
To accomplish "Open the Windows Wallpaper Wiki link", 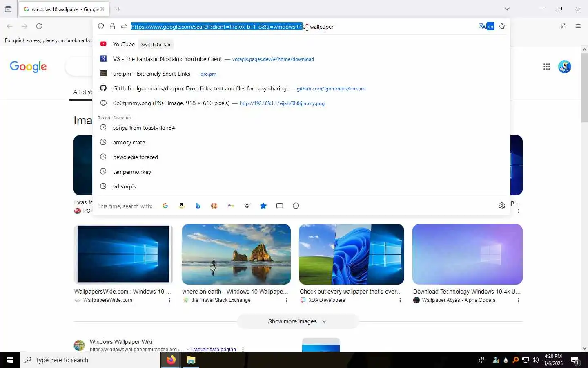I will [121, 342].
